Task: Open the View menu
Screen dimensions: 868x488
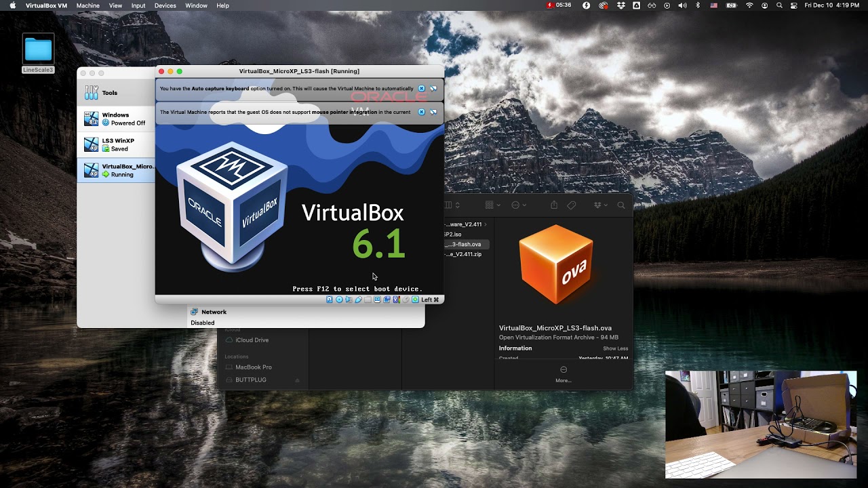Action: pyautogui.click(x=115, y=5)
